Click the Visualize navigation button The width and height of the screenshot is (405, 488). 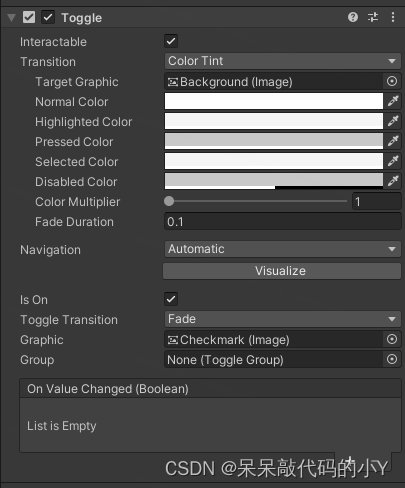coord(282,271)
